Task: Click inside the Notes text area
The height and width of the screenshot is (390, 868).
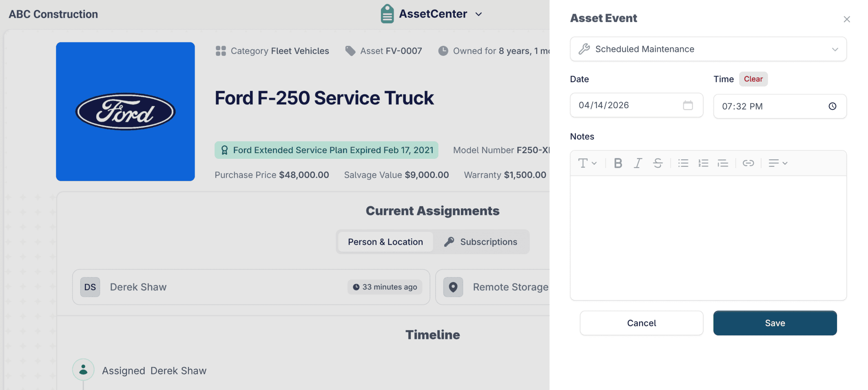Action: (708, 238)
